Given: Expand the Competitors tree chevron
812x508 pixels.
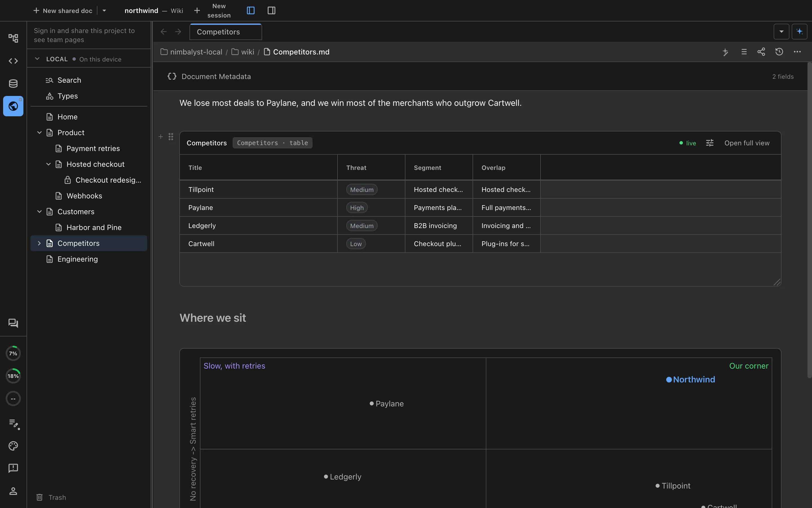Looking at the screenshot, I should click(39, 243).
